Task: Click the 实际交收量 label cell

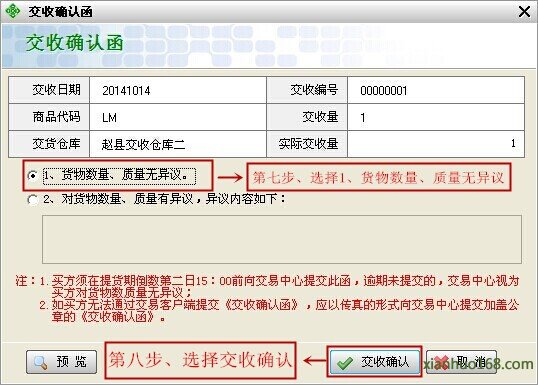Action: (x=307, y=144)
